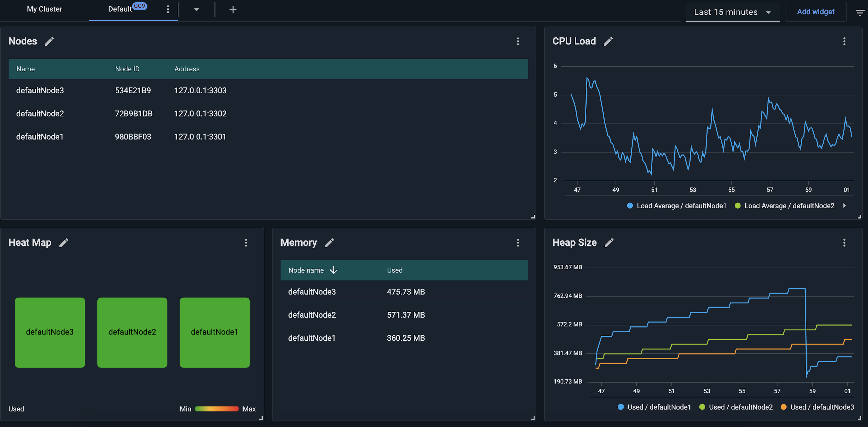
Task: Open the dashboards list dropdown arrow
Action: (196, 9)
